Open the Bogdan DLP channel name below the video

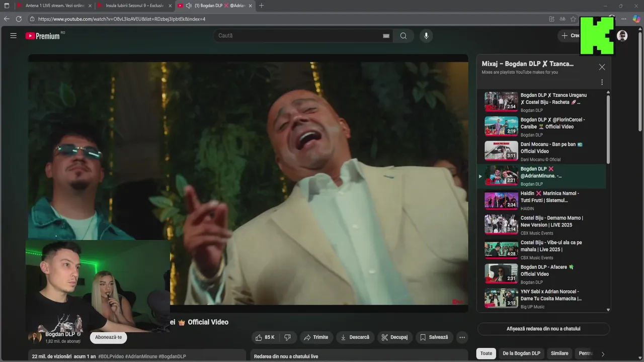pos(60,334)
